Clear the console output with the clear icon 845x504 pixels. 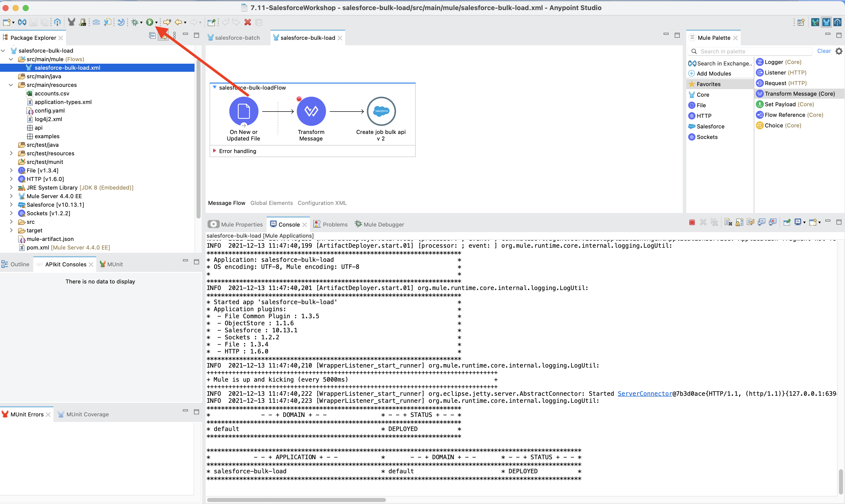pos(728,222)
